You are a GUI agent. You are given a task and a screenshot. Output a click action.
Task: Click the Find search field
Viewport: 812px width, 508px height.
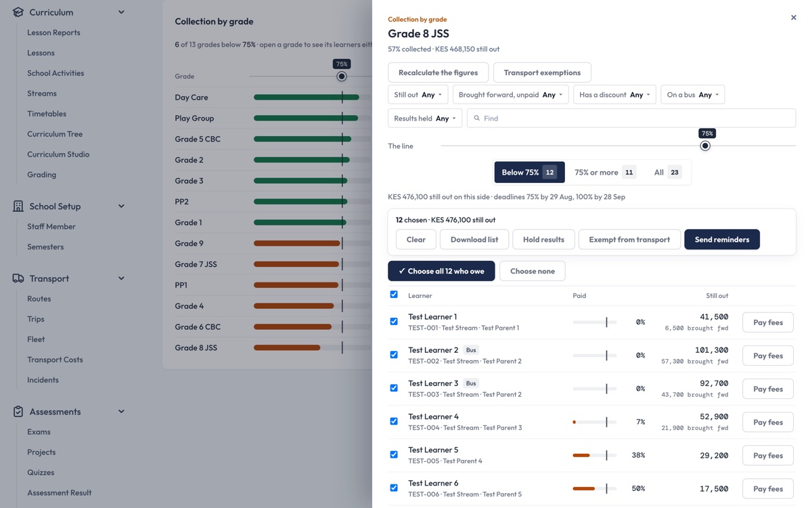click(x=631, y=119)
